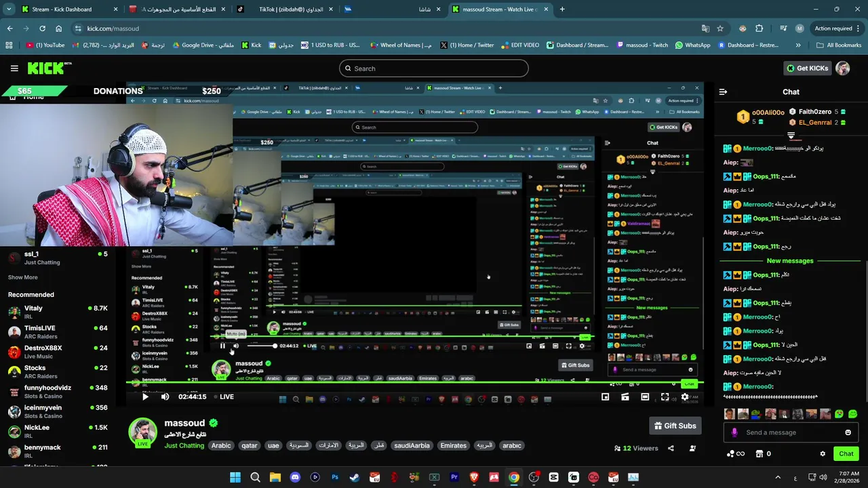
Task: Collapse the chat panel arrow icon
Action: tap(723, 91)
